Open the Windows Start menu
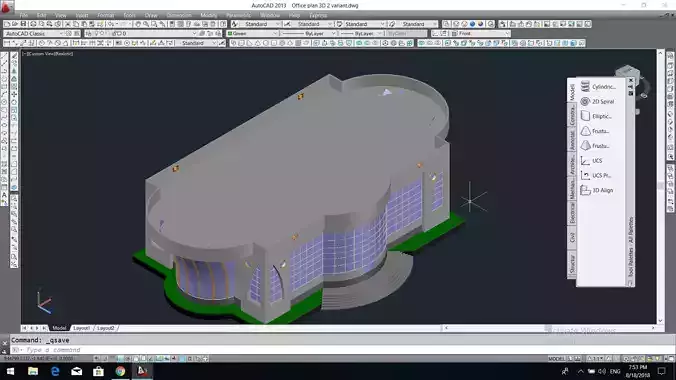The image size is (676, 380). (10, 371)
